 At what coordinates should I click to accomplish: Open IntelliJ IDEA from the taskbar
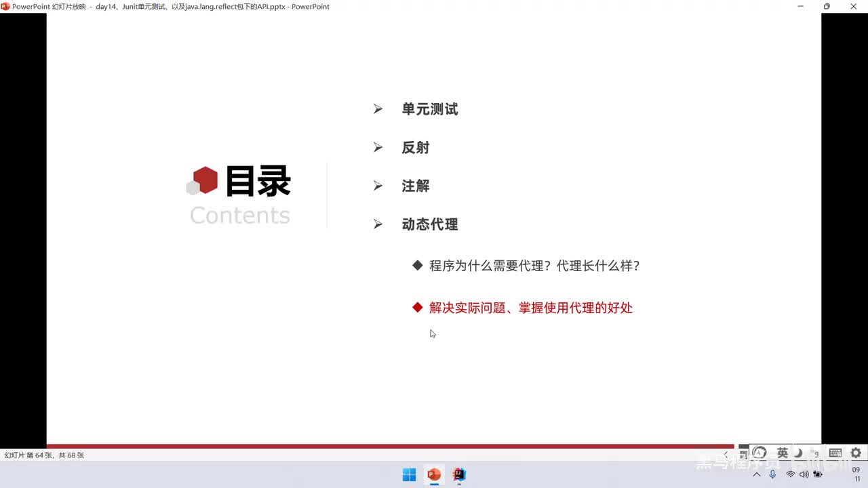[459, 474]
